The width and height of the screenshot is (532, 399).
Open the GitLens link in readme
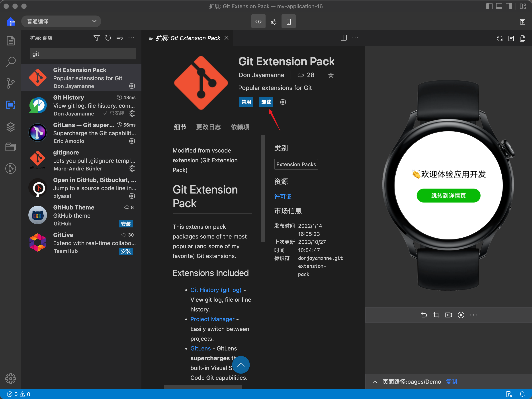[x=200, y=348]
